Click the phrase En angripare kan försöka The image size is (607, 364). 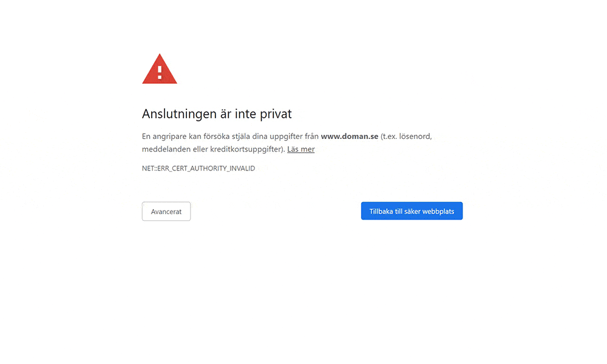coord(186,136)
